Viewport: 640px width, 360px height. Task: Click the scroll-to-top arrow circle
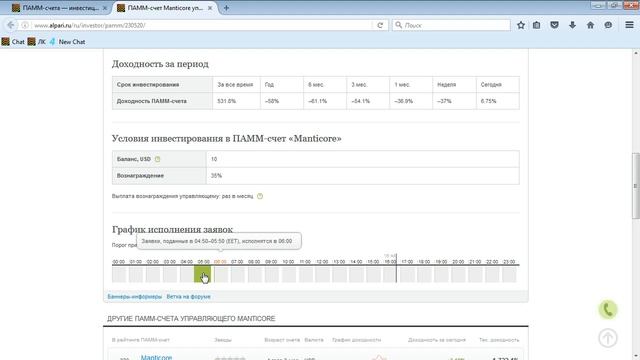point(608,338)
